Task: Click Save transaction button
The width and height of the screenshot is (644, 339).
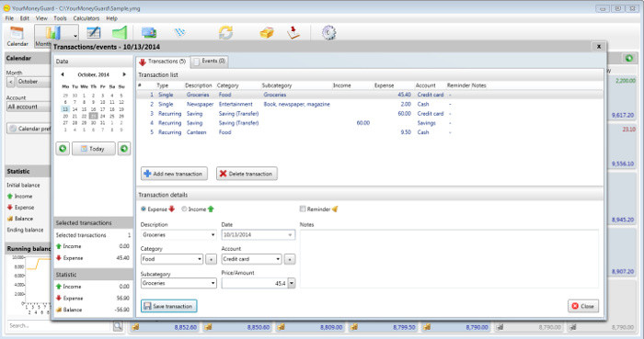Action: coord(168,306)
